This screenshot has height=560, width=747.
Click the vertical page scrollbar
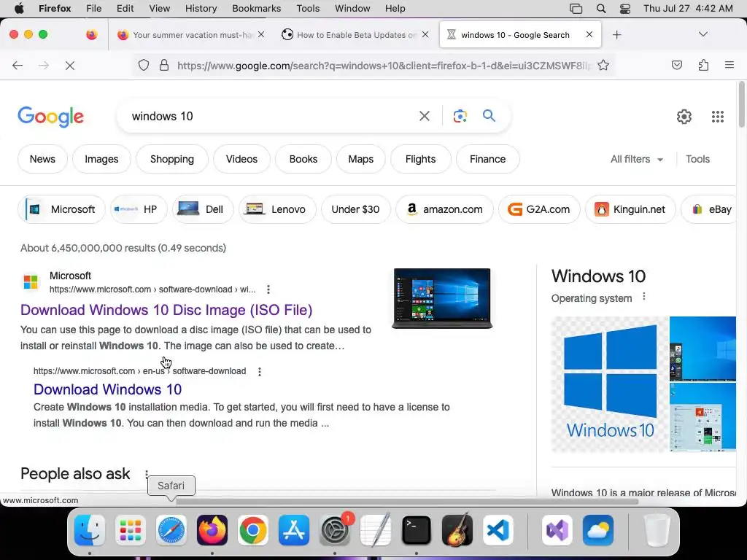click(741, 105)
